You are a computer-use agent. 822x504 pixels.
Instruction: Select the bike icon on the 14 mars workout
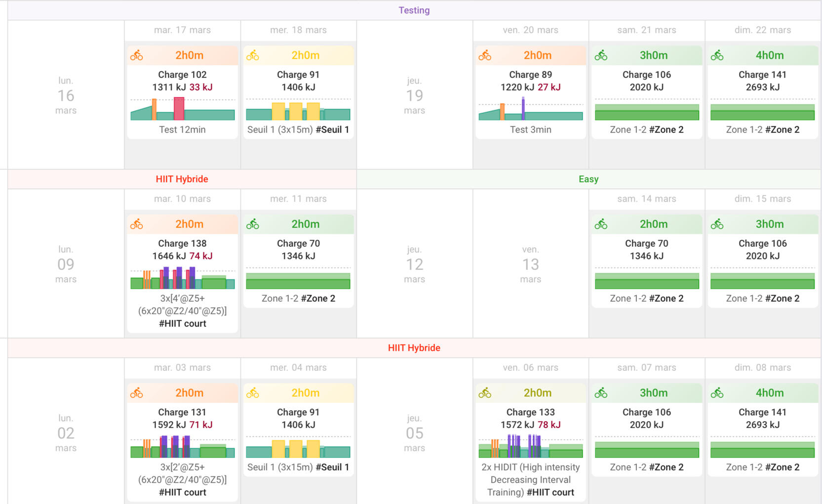point(601,224)
